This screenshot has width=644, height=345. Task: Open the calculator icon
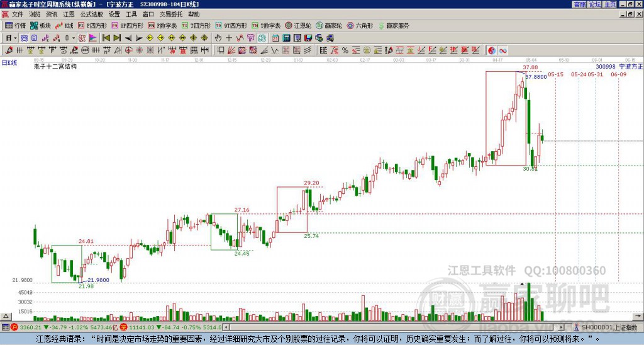tap(287, 38)
